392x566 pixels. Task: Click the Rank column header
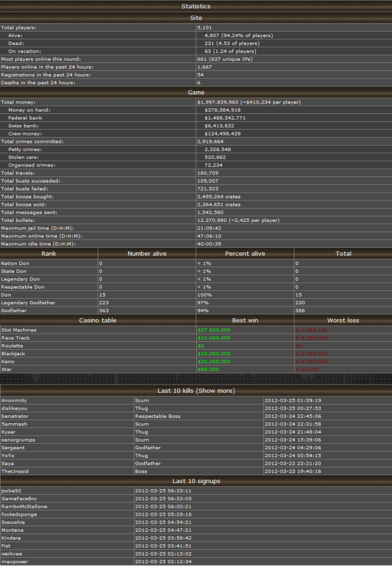tap(49, 253)
